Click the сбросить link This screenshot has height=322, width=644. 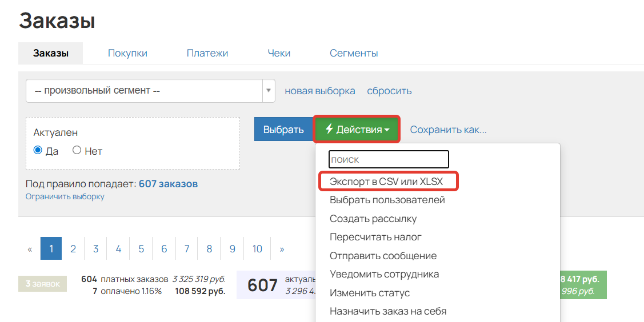click(x=389, y=91)
